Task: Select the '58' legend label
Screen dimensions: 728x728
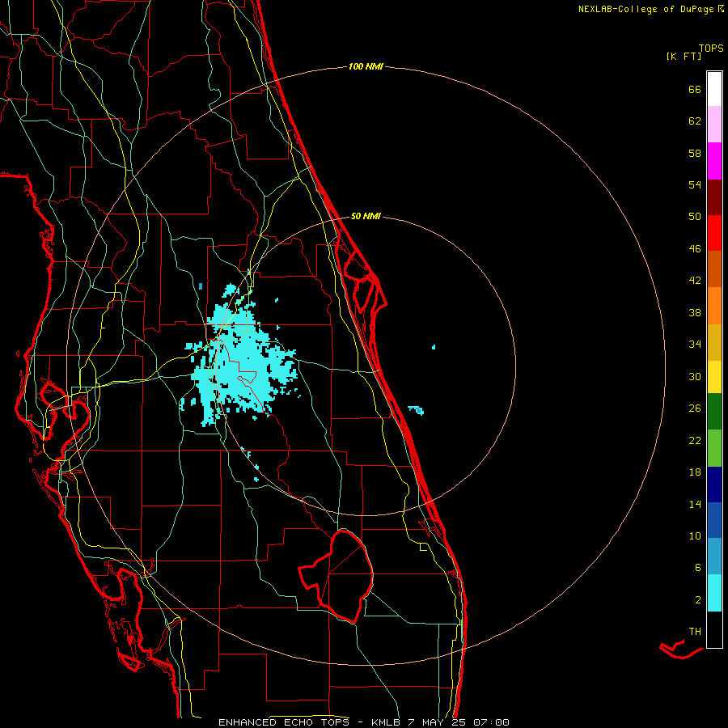Action: [x=695, y=153]
